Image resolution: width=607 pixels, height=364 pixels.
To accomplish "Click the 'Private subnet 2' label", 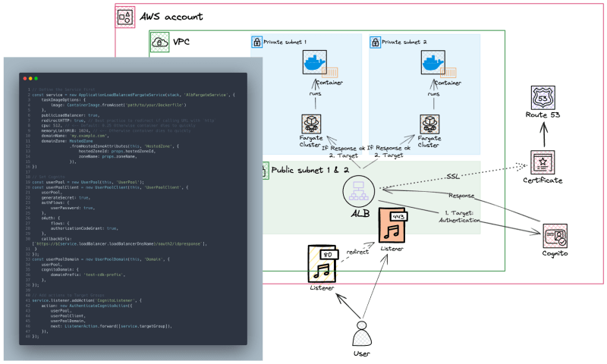I will (404, 42).
